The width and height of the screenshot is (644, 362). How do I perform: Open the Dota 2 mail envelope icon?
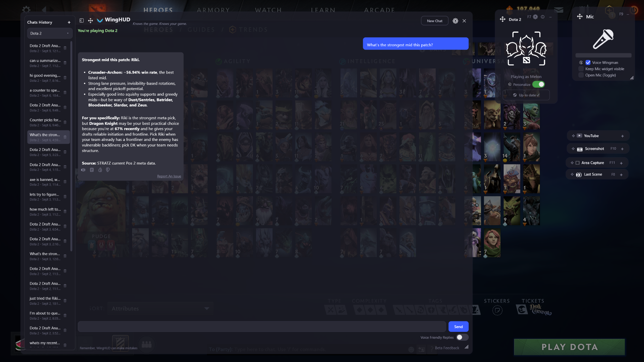pyautogui.click(x=559, y=10)
